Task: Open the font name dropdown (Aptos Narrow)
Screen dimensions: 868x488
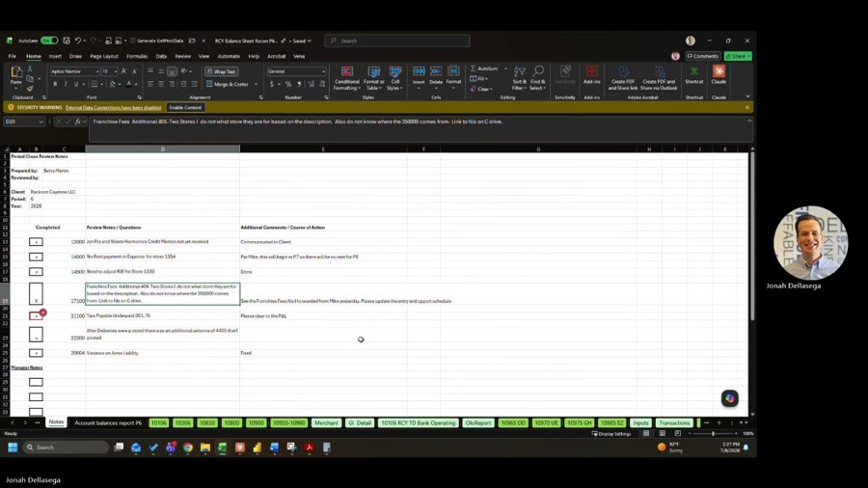Action: point(97,71)
